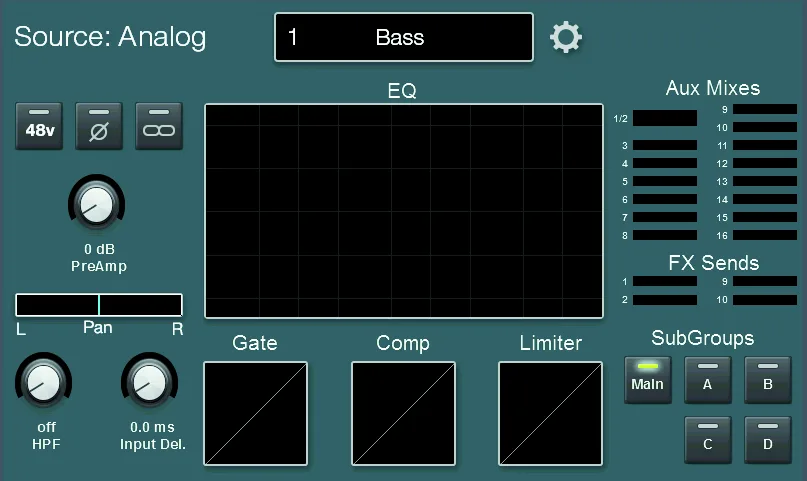Click Aux Mix 1/2 send bar

click(x=665, y=118)
